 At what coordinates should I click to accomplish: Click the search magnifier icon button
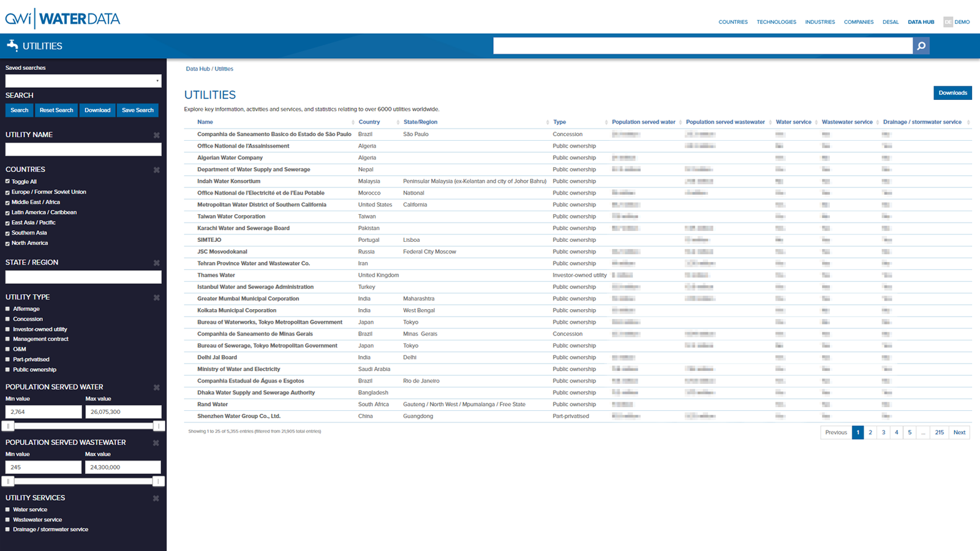[x=921, y=46]
